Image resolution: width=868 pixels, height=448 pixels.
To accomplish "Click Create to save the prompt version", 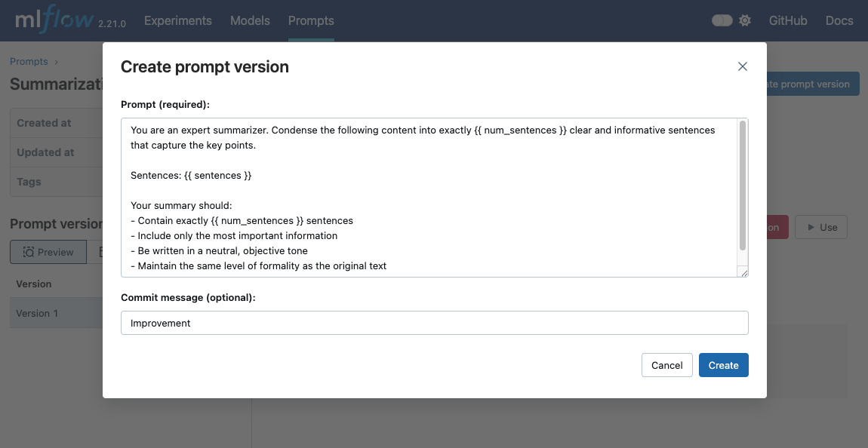I will (723, 364).
